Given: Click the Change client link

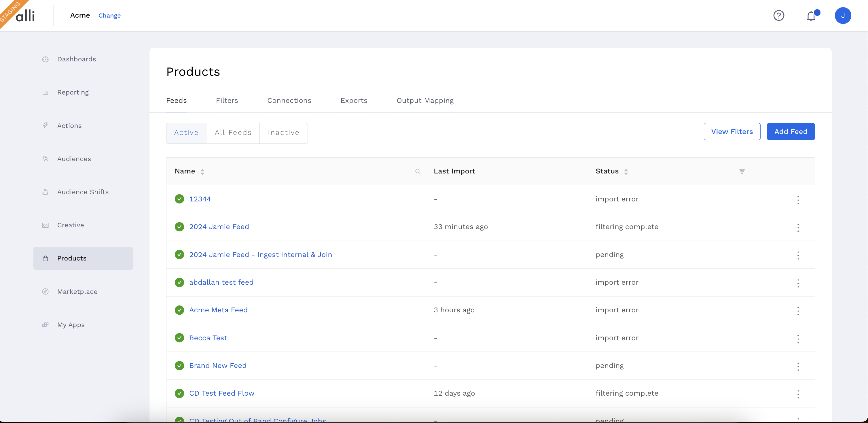Looking at the screenshot, I should click(109, 16).
